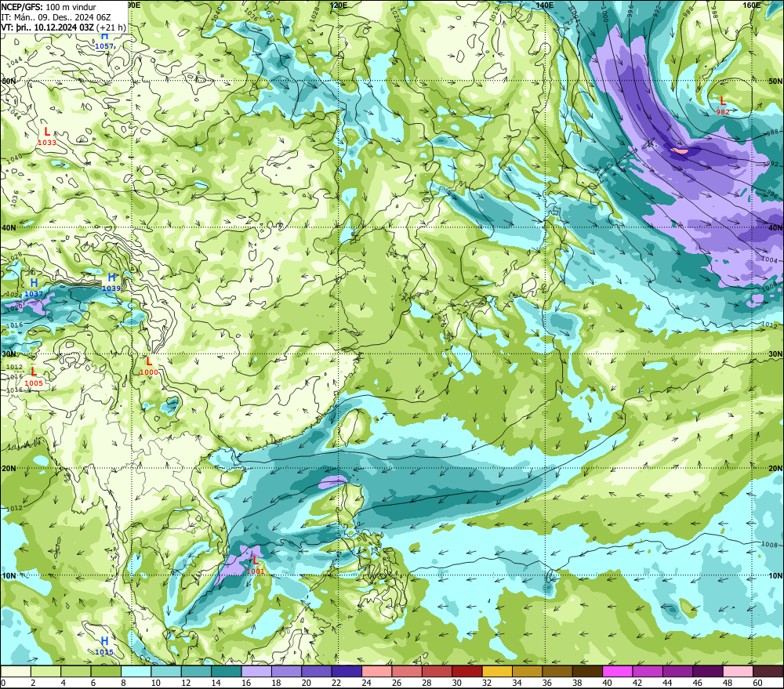This screenshot has height=689, width=784.
Task: Select the dark violet 22–24 legend swatch
Action: (347, 671)
